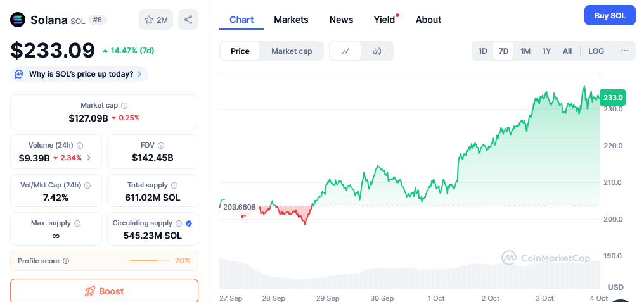Expand the Volume (24h) details chevron
The image size is (644, 302).
89,158
